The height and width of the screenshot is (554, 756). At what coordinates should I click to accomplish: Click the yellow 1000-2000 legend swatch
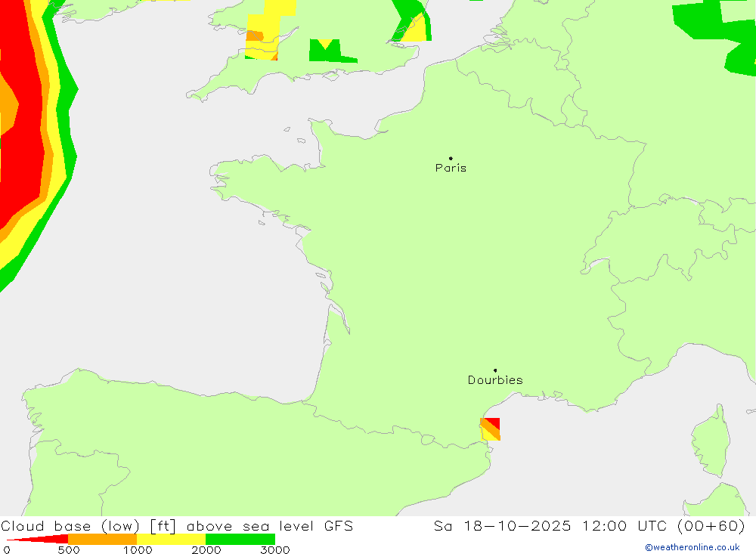coord(171,539)
